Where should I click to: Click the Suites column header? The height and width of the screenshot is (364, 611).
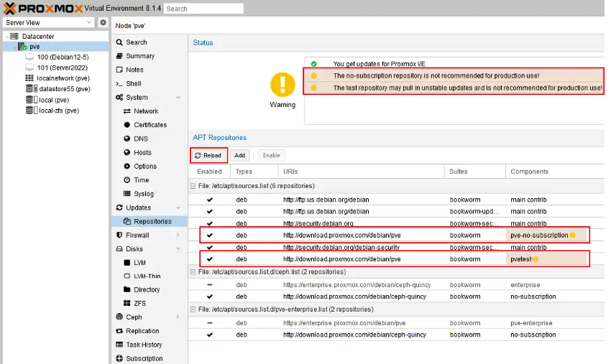coord(475,172)
